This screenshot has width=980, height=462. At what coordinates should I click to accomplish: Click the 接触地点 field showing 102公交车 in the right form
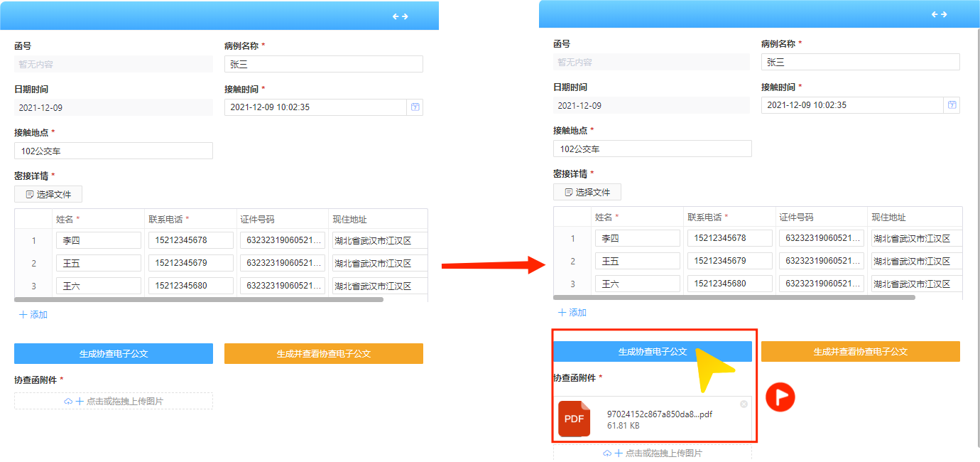[652, 149]
